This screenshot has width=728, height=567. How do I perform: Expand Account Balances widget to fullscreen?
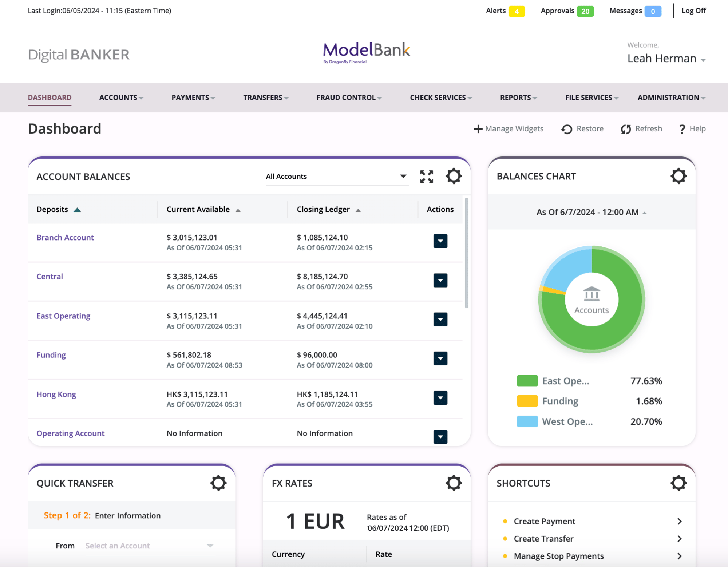pyautogui.click(x=426, y=177)
